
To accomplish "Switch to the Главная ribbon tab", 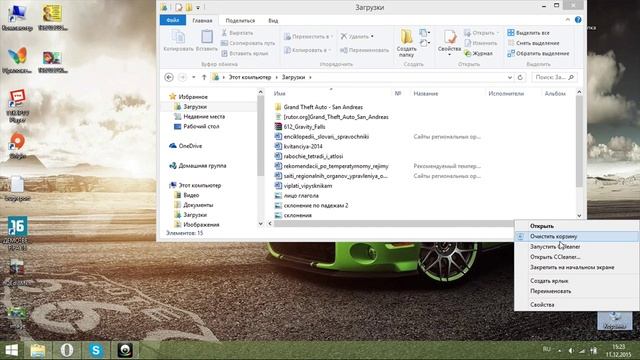I will [202, 20].
